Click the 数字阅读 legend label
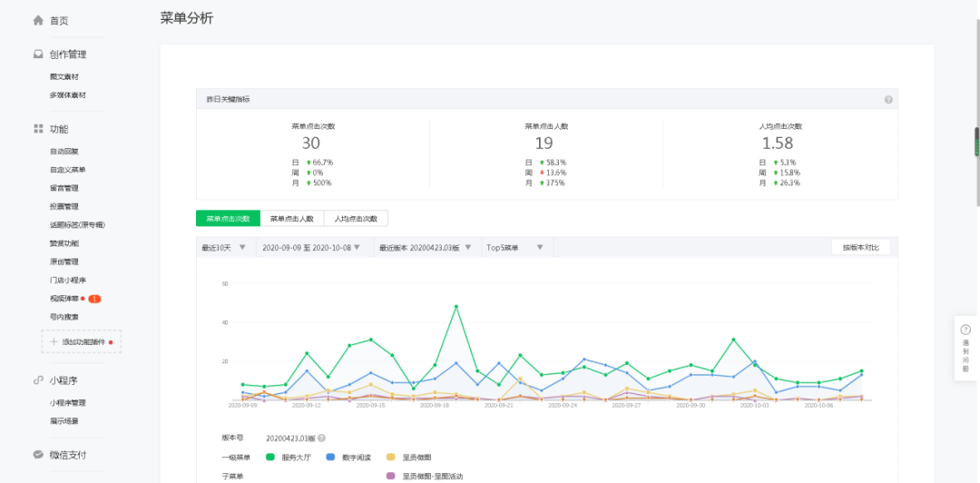The height and width of the screenshot is (483, 980). (357, 458)
